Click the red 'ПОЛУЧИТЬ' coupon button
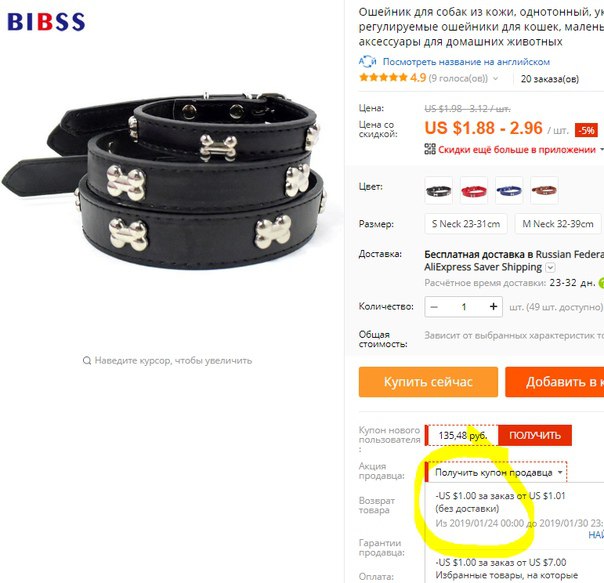This screenshot has width=604, height=583. (535, 435)
